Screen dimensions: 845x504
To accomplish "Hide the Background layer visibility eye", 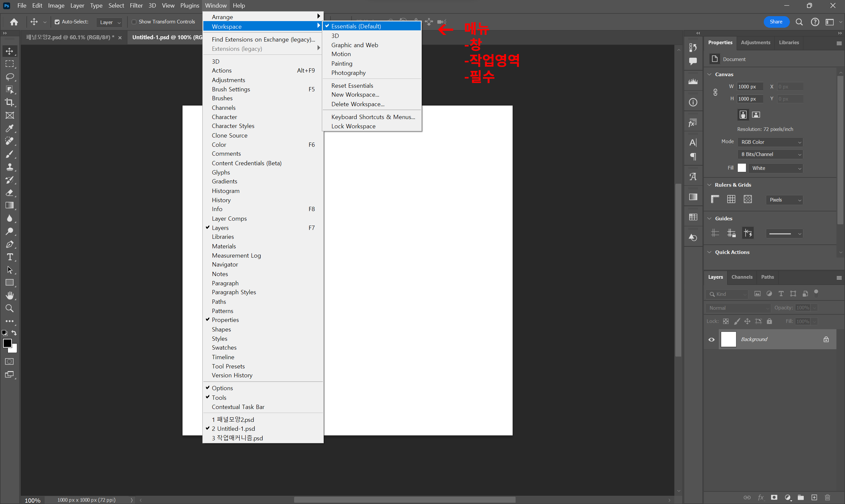I will pyautogui.click(x=711, y=340).
